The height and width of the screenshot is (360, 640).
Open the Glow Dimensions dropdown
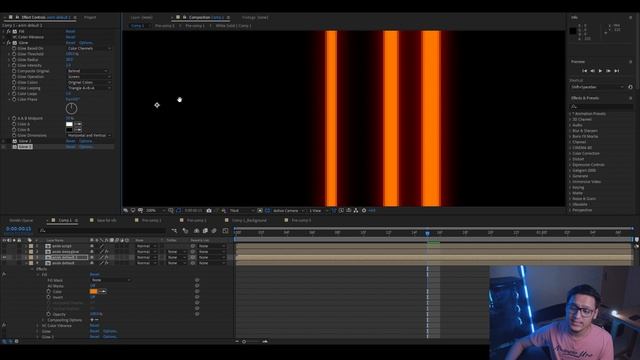(x=89, y=136)
